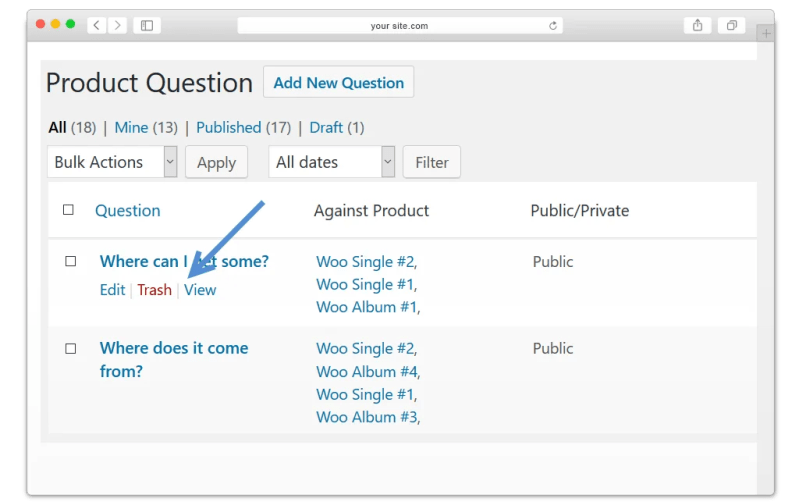This screenshot has width=799, height=502.
Task: Click the yoursite.com address bar
Action: point(400,25)
